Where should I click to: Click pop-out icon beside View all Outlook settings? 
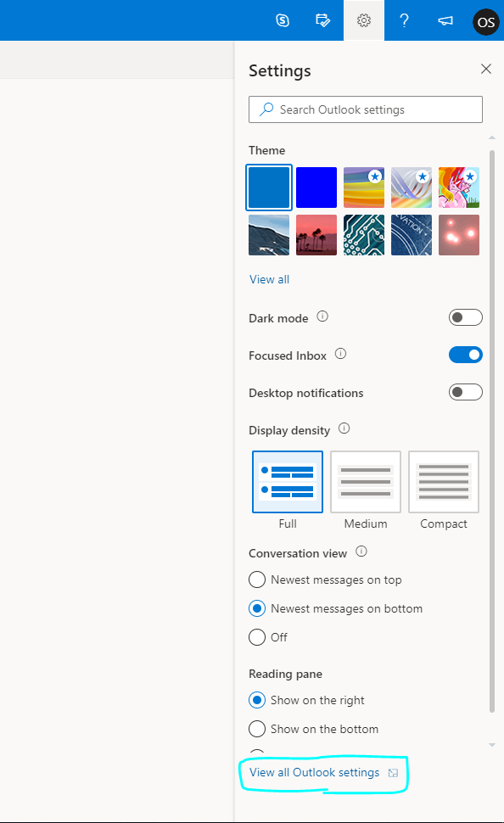click(393, 773)
